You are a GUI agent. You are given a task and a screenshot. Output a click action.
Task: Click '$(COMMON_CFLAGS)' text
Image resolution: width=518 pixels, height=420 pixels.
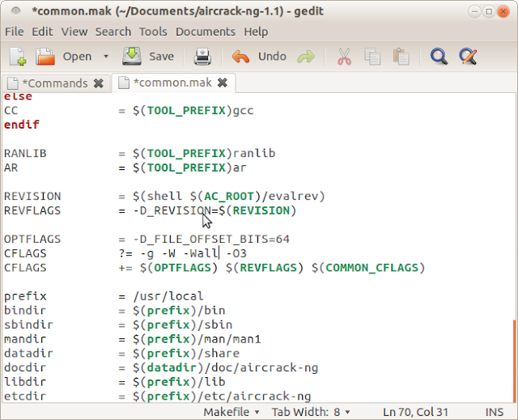tap(368, 268)
